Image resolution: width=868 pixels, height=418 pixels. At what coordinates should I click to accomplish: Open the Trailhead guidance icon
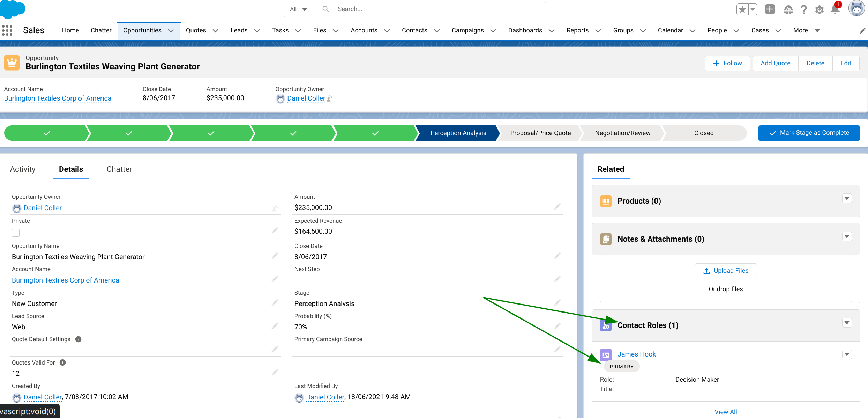(x=788, y=9)
